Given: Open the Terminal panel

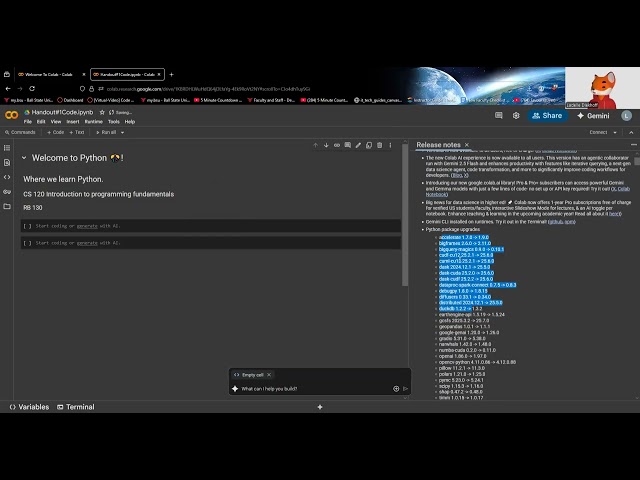Looking at the screenshot, I should pyautogui.click(x=76, y=407).
